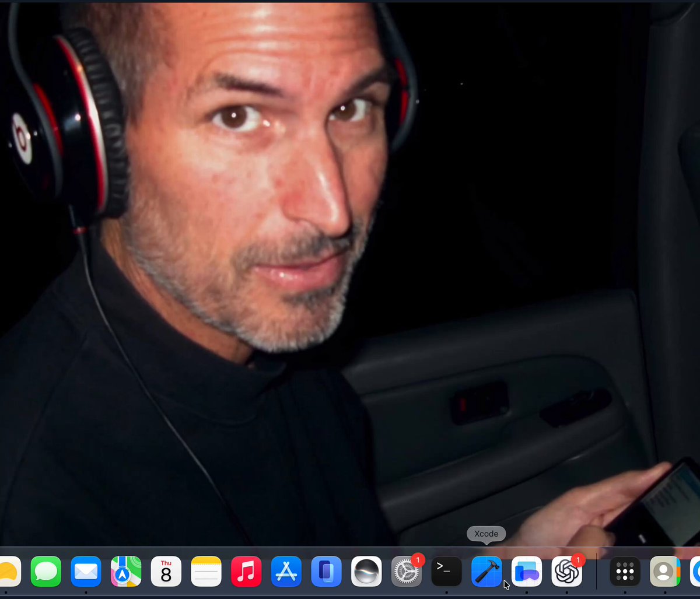
Task: Click the Xcode tooltip label
Action: coord(486,534)
